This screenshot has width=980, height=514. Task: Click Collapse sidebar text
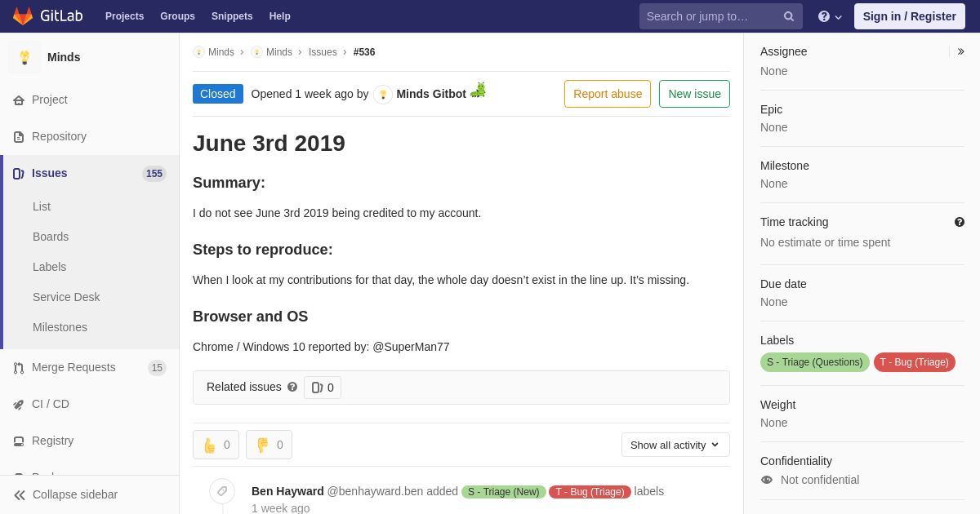click(x=75, y=494)
